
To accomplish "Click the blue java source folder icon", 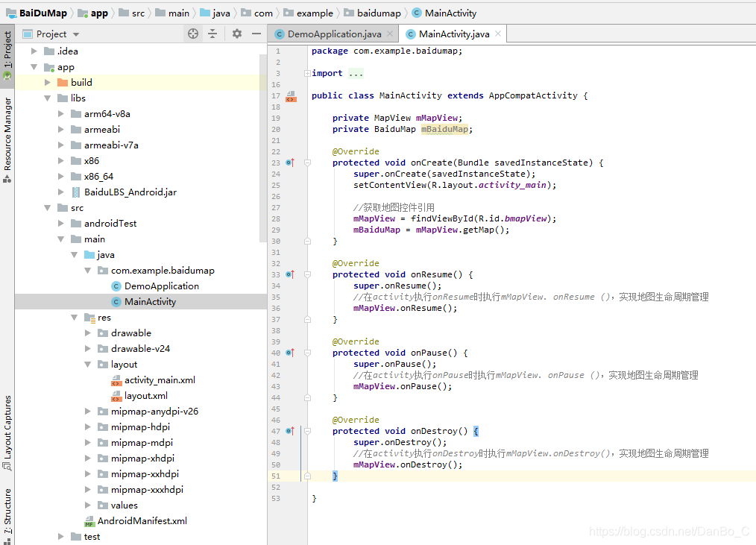I will point(89,255).
